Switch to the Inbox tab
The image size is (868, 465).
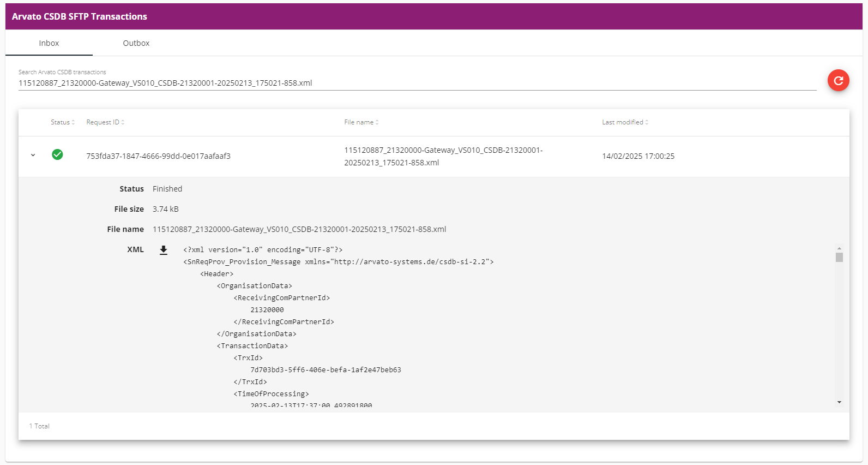[49, 43]
